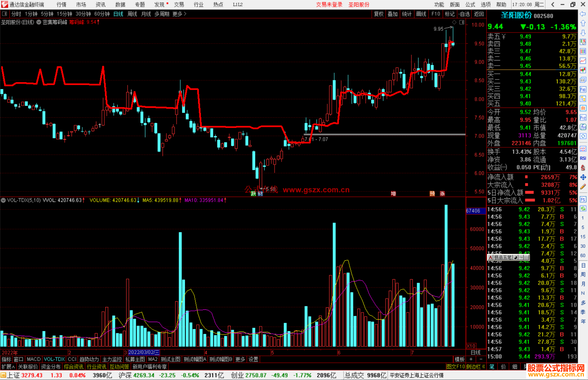Click the panel icon at chart top right
Viewport: 588px width, 380px height.
click(x=462, y=22)
